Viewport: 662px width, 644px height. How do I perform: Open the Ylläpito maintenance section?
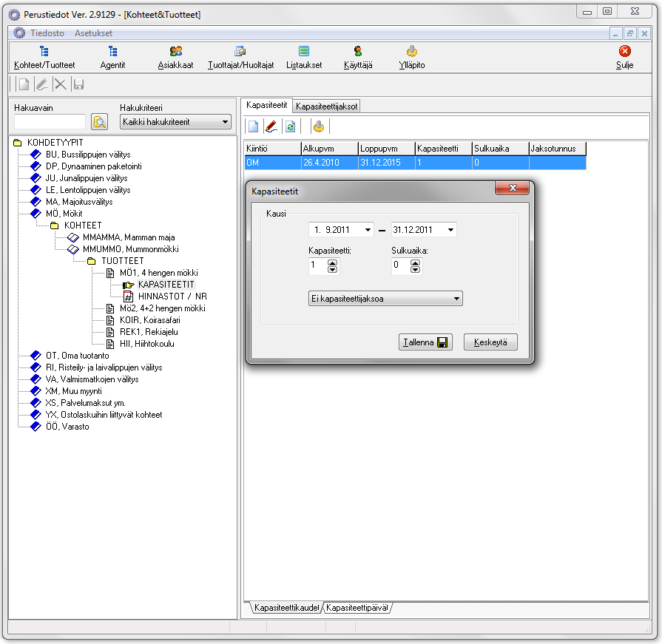point(412,58)
